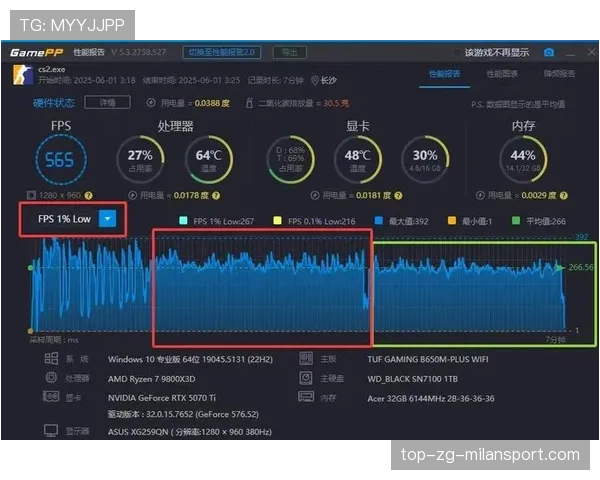Click the memory 44% usage gauge

[x=523, y=160]
